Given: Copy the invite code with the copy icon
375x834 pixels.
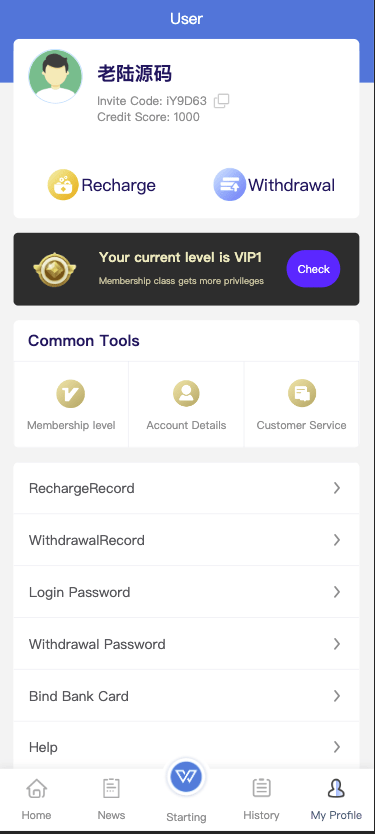Looking at the screenshot, I should pyautogui.click(x=221, y=101).
